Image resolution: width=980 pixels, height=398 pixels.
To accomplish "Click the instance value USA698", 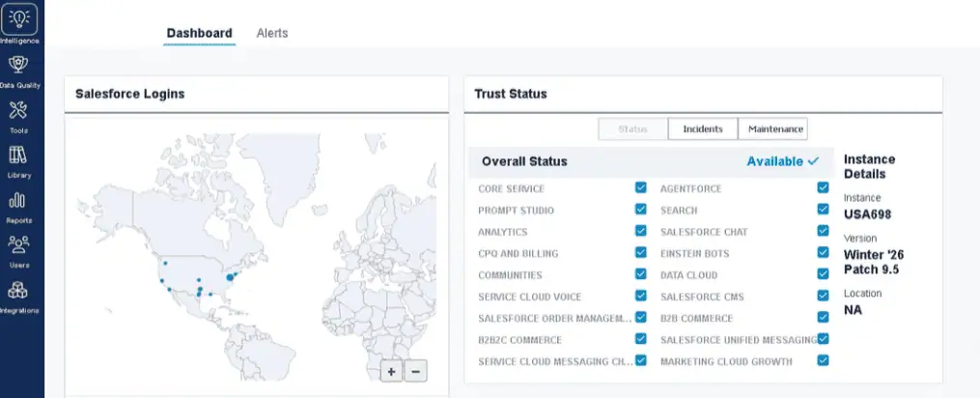I will click(867, 214).
